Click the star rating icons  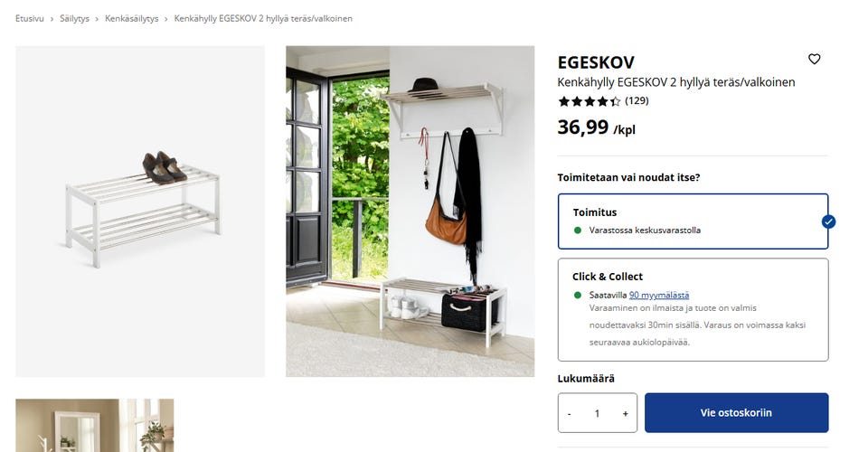point(589,101)
